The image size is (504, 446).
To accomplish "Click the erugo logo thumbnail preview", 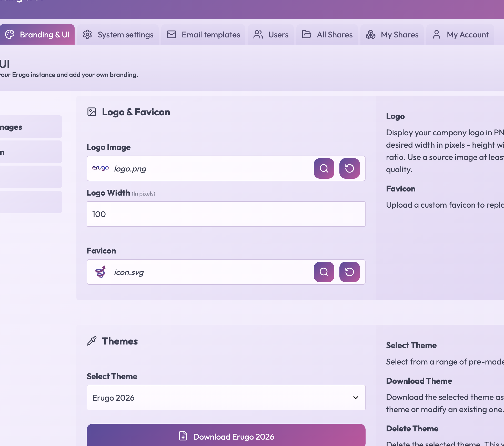I will point(100,168).
